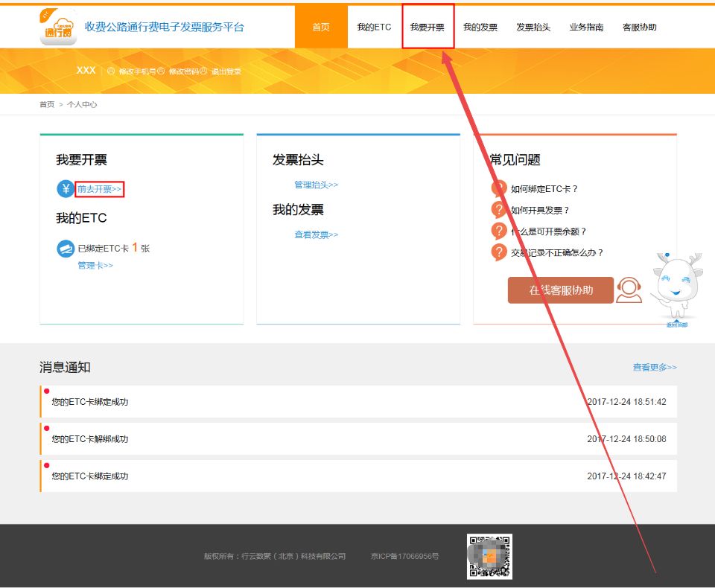Open the 首页 navigation tab
Viewport: 715px width, 588px height.
(321, 28)
